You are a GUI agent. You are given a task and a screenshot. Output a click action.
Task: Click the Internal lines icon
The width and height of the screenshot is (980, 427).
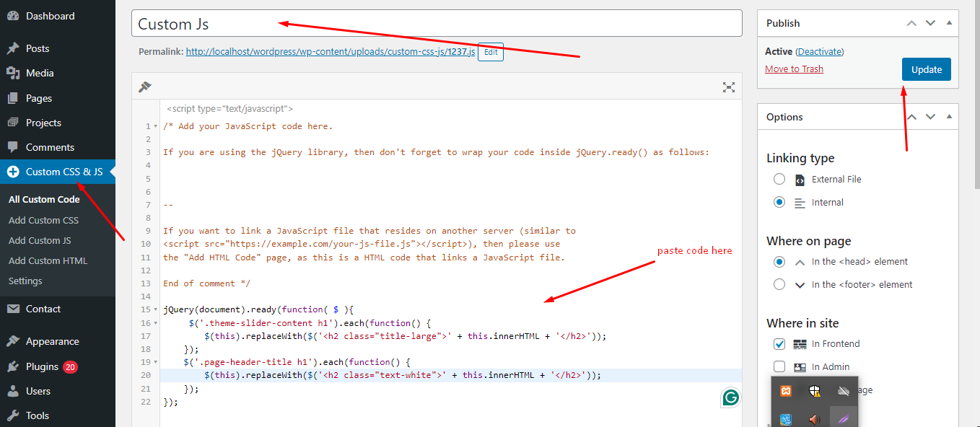800,203
